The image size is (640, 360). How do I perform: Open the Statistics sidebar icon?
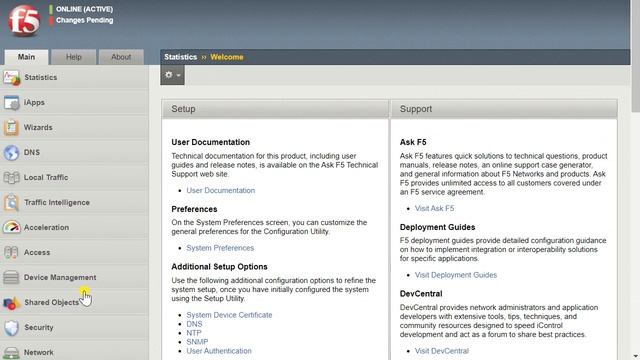(x=11, y=78)
